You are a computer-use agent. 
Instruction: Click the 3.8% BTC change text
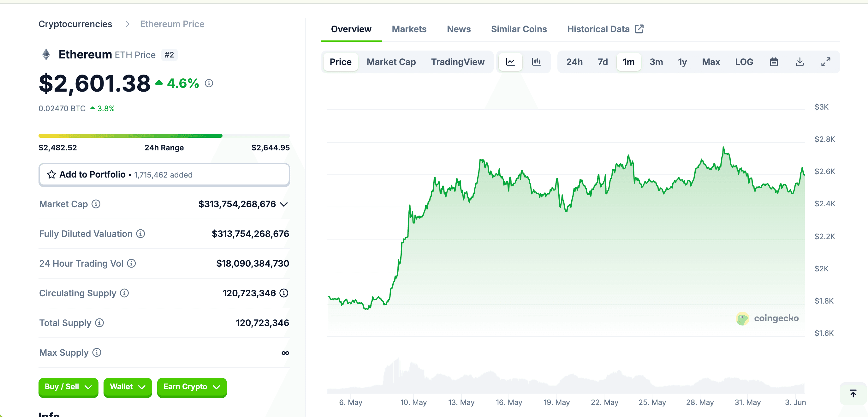point(106,108)
